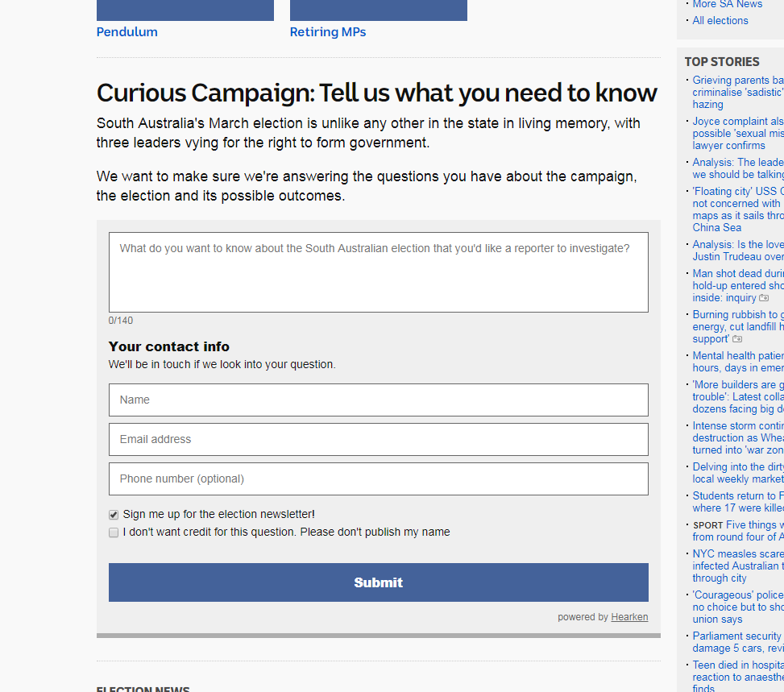Screen dimensions: 784x692
Task: Select the Email address field
Action: [x=378, y=439]
